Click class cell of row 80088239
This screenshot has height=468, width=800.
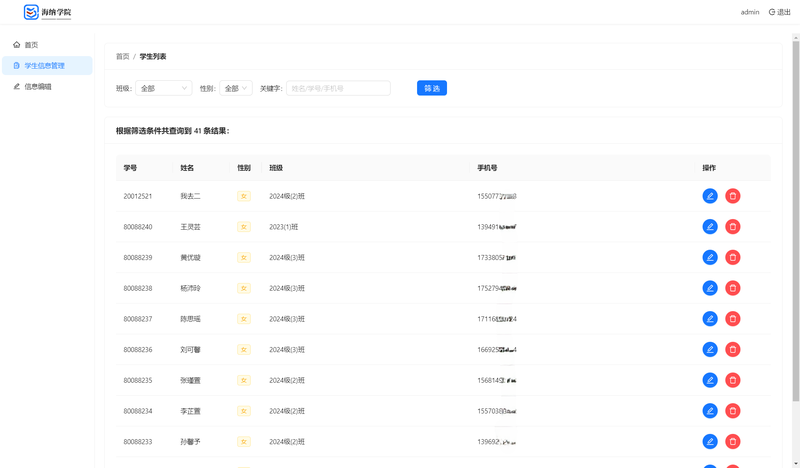[287, 257]
